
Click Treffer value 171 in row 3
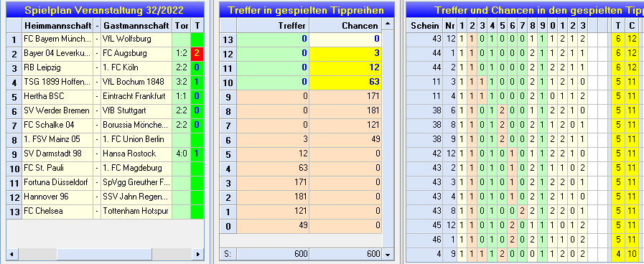pos(273,183)
